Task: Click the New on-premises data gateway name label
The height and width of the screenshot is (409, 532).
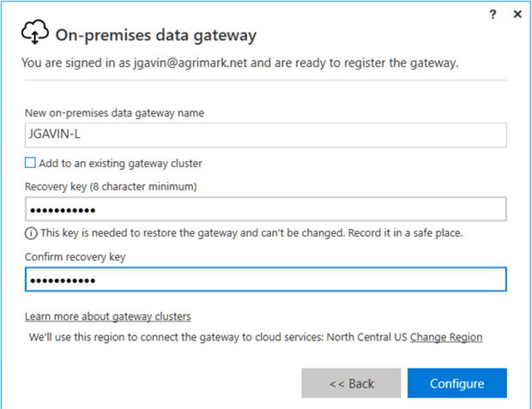Action: 114,113
